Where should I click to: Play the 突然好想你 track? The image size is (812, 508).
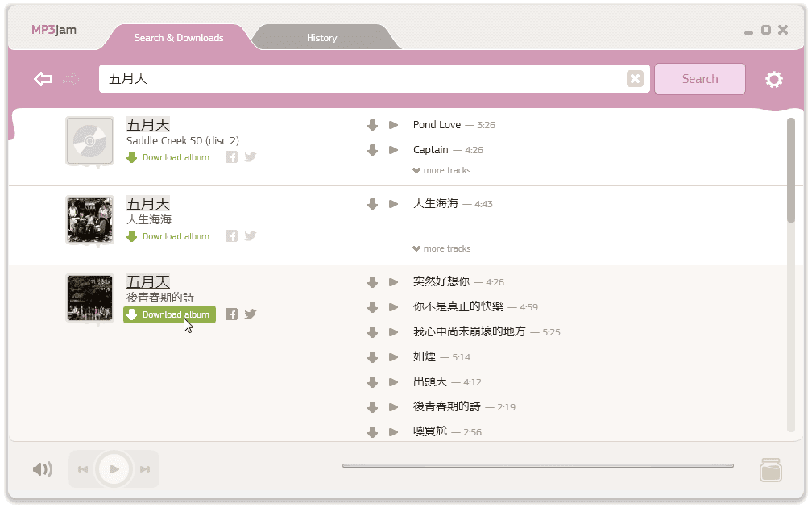click(x=394, y=282)
